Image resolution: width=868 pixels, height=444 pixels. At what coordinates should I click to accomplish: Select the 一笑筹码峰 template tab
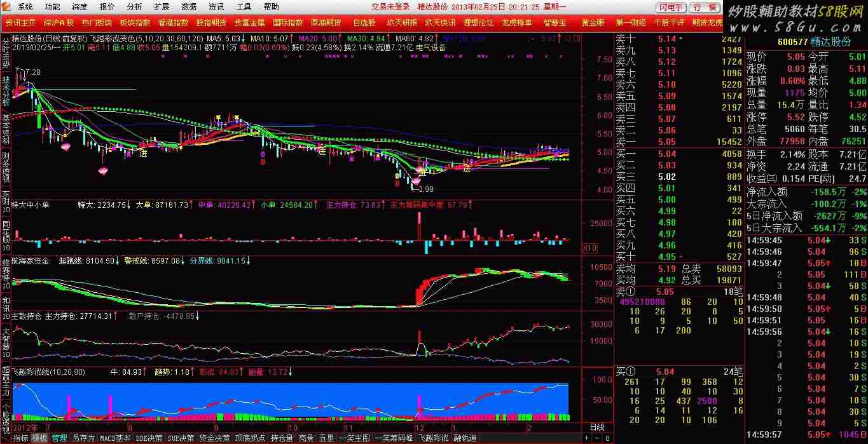(394, 438)
